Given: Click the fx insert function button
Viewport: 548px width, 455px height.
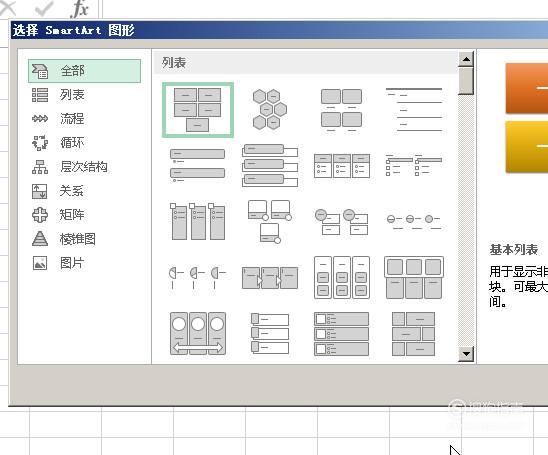Looking at the screenshot, I should [x=79, y=9].
